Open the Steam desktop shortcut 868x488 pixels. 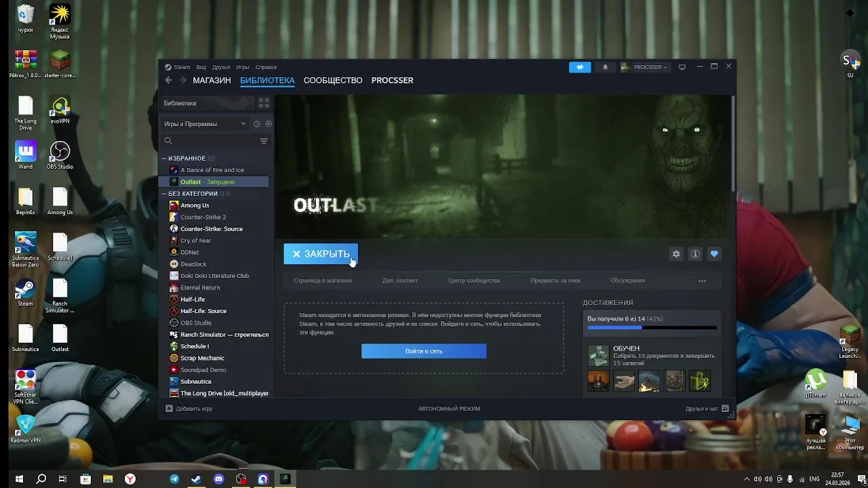point(25,292)
